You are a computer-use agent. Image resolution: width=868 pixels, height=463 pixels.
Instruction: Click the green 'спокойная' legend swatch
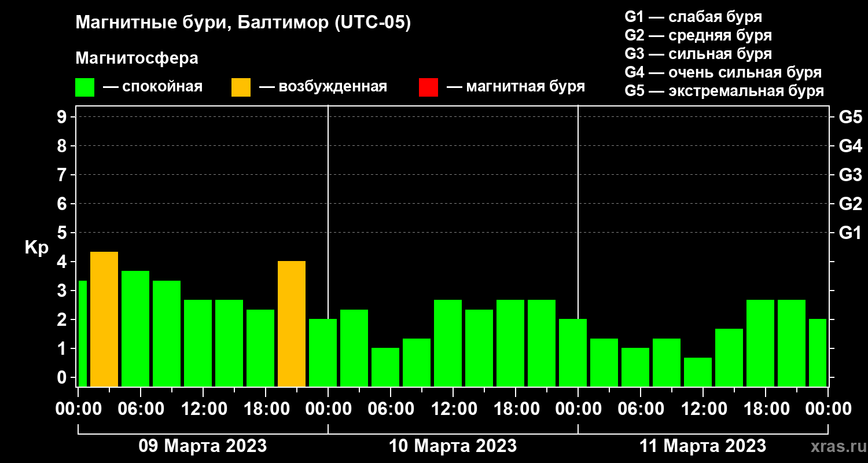[85, 87]
